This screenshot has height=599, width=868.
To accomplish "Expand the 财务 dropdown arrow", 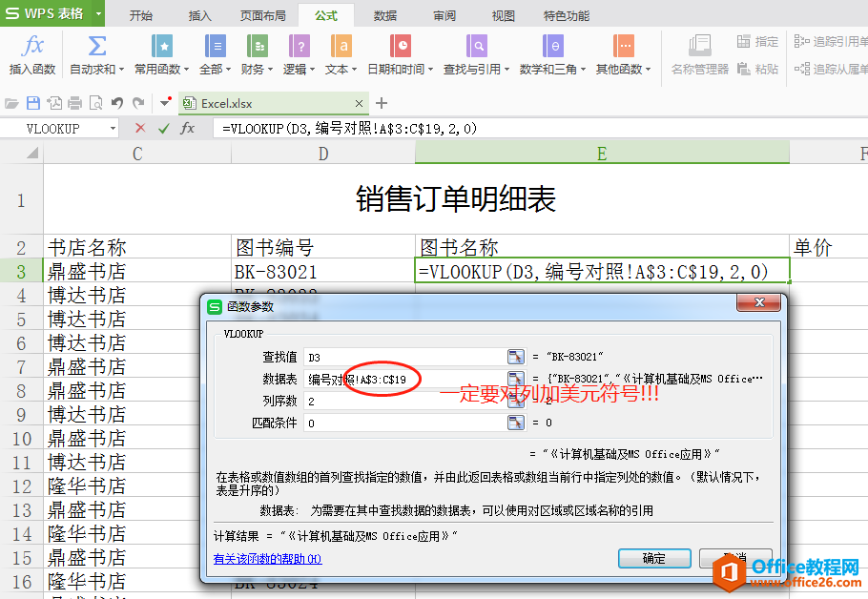I will pos(270,70).
